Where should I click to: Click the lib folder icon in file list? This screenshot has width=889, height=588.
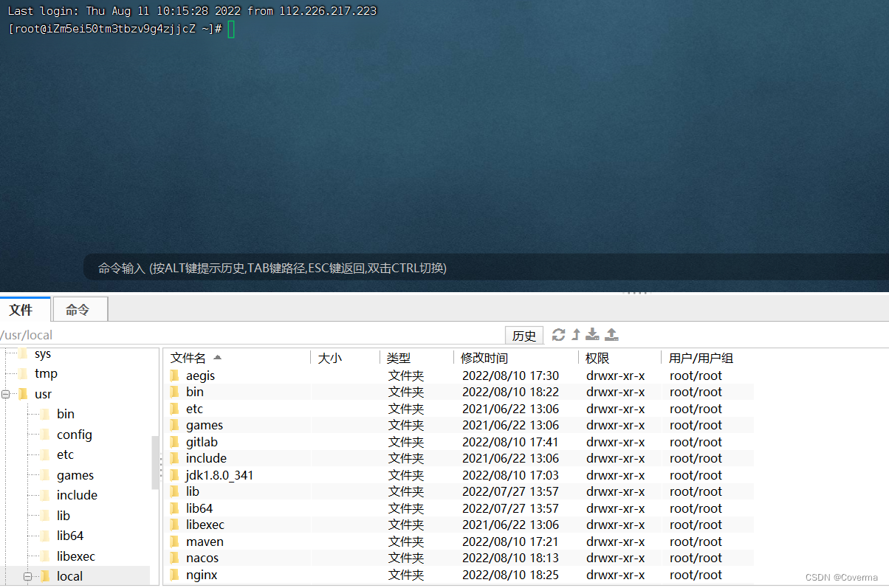[x=174, y=491]
